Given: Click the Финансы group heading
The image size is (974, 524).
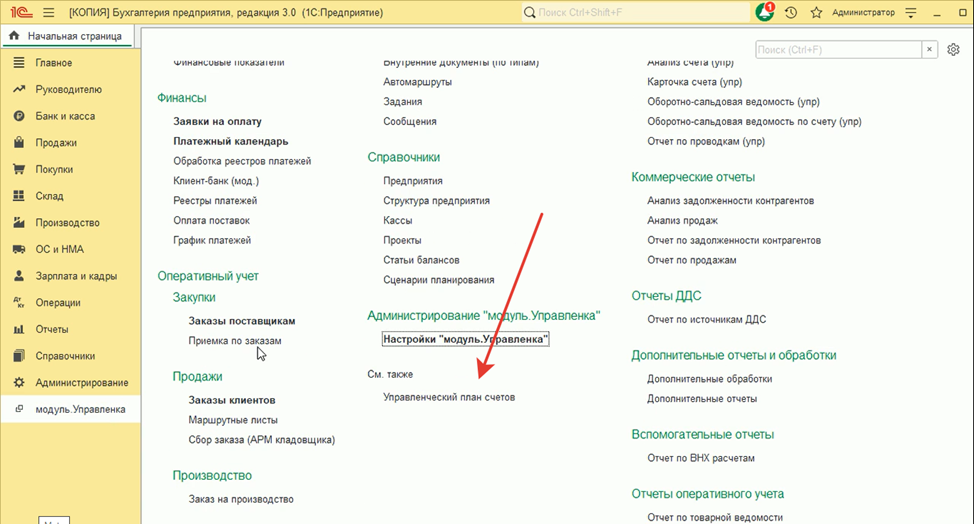Looking at the screenshot, I should click(x=181, y=98).
